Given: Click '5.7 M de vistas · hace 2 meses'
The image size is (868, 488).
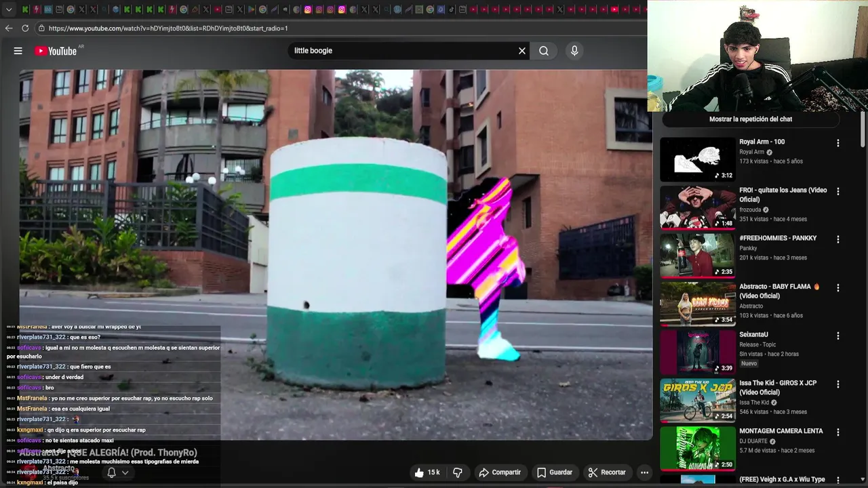Looking at the screenshot, I should [x=777, y=451].
